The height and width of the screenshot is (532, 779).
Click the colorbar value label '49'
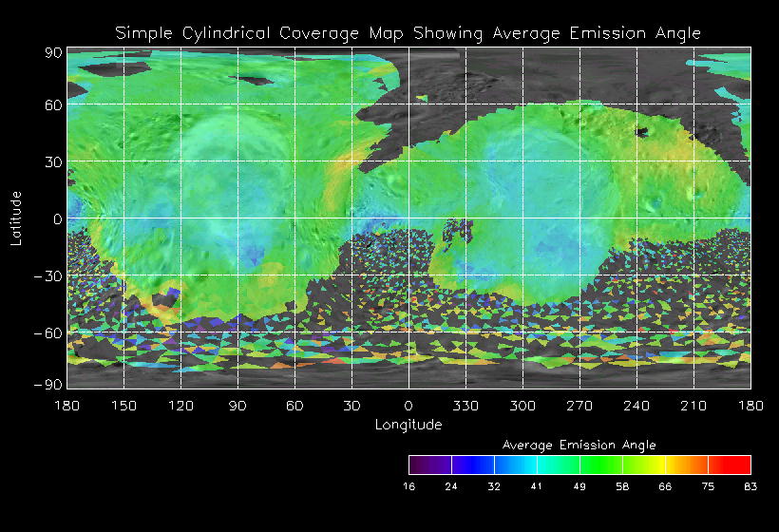click(x=579, y=486)
